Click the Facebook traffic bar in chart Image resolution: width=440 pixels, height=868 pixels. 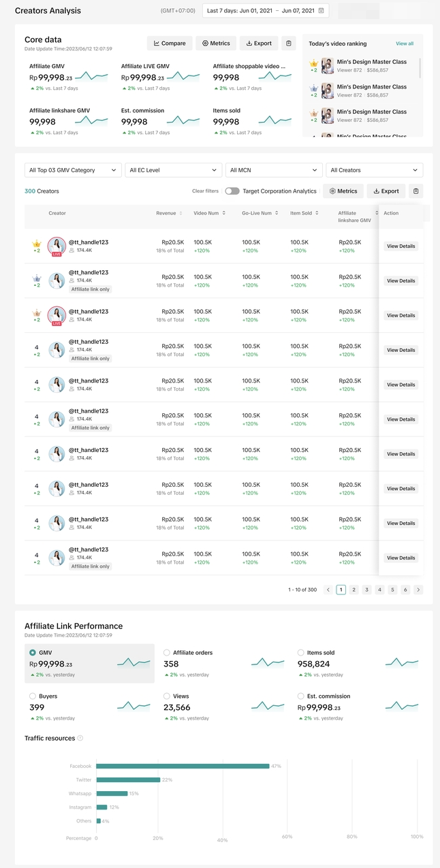point(183,766)
